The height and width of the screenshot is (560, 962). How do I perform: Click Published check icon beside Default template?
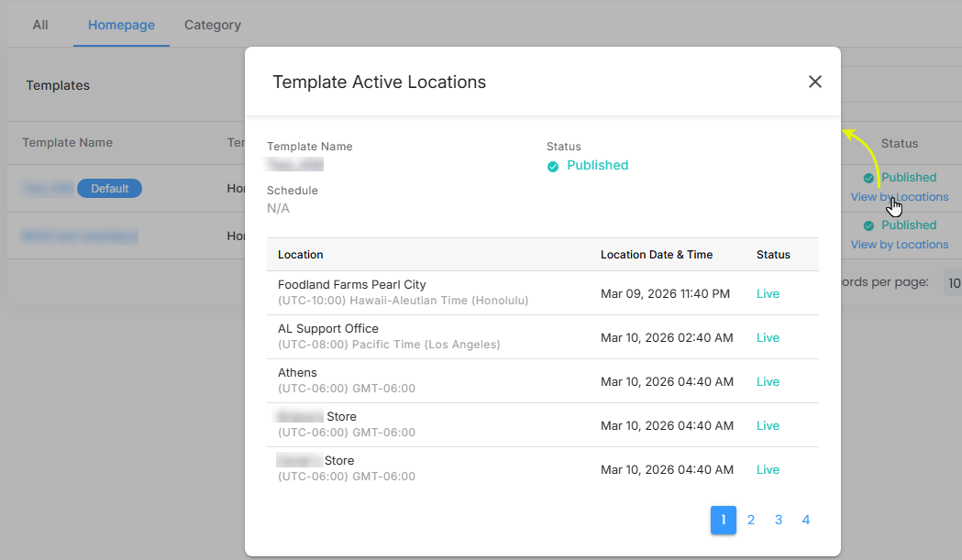pyautogui.click(x=868, y=178)
